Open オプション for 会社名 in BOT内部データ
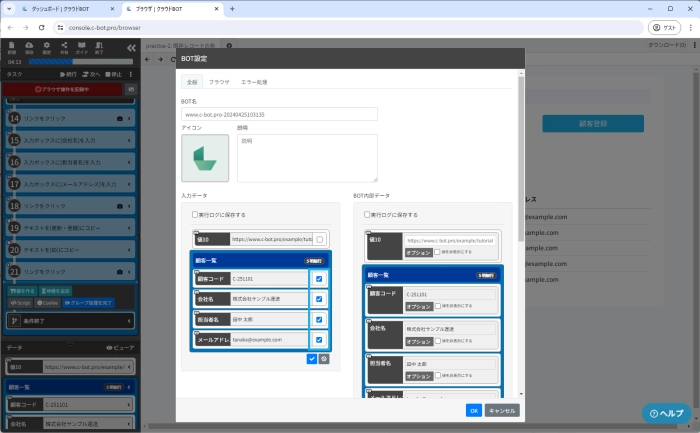The image size is (700, 433). [x=417, y=340]
